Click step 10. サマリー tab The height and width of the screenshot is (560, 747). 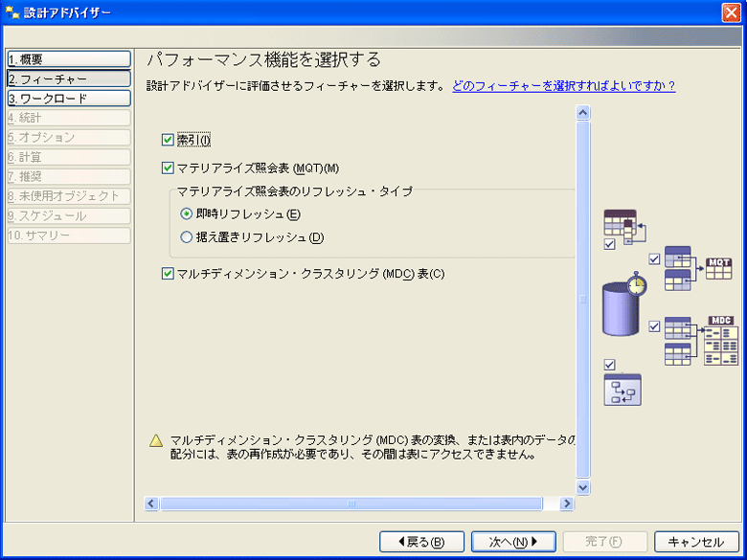coord(69,235)
